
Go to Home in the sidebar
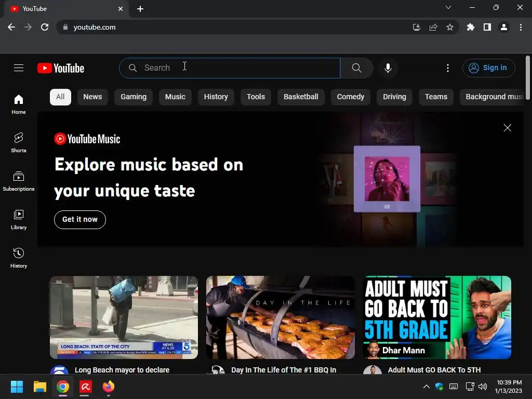(x=19, y=104)
